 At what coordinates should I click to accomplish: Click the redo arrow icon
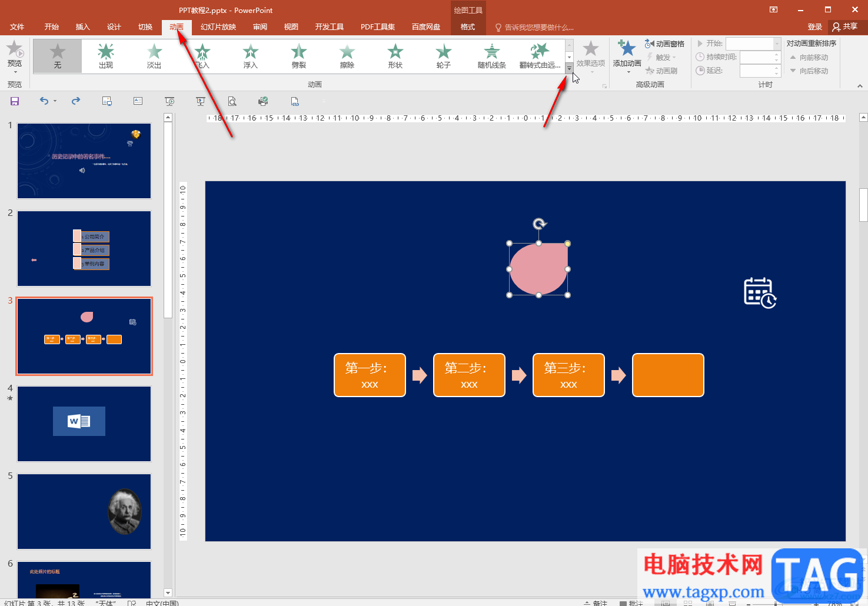tap(76, 101)
